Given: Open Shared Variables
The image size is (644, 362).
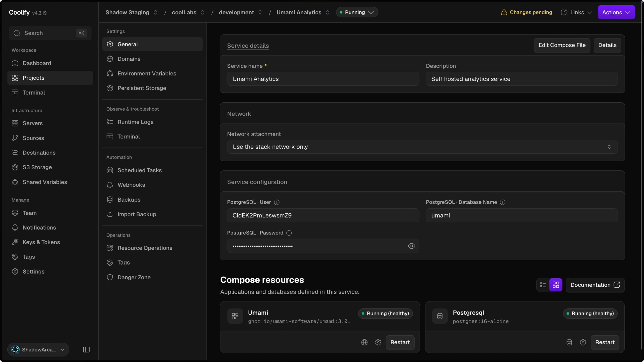Looking at the screenshot, I should click(x=50, y=182).
